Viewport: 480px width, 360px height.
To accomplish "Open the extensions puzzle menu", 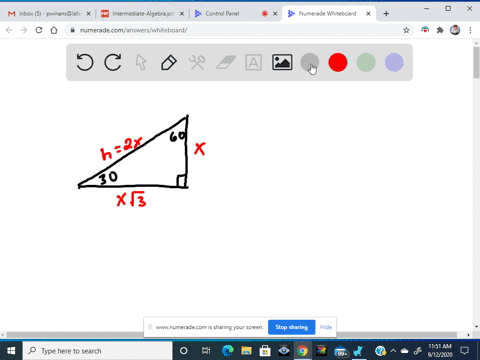I will [440, 30].
